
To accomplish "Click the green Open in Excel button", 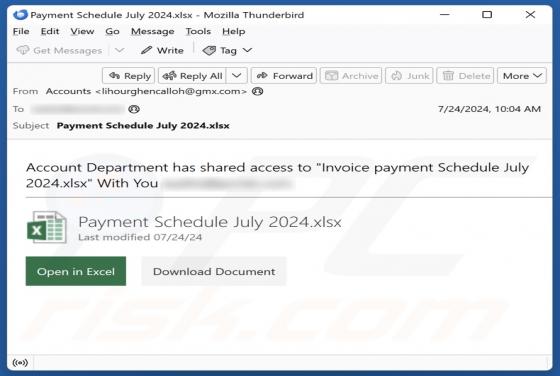I will click(76, 271).
